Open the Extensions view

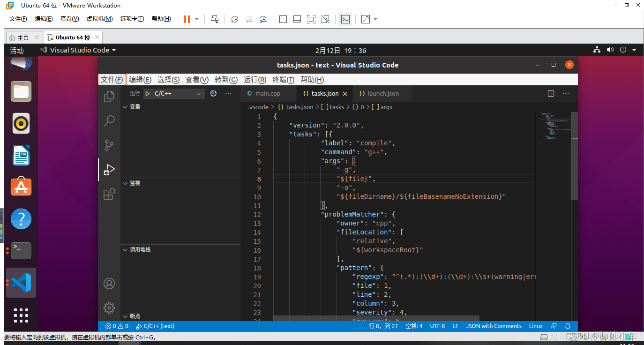pos(109,194)
